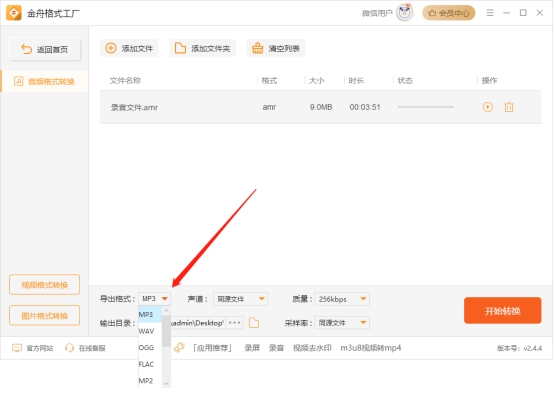
Task: Click the 大小 column header
Action: coord(316,81)
